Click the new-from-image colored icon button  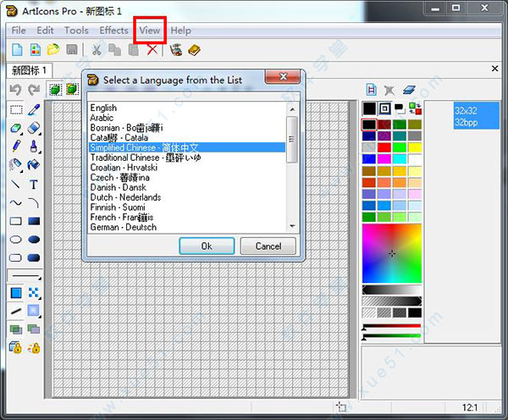[x=35, y=50]
